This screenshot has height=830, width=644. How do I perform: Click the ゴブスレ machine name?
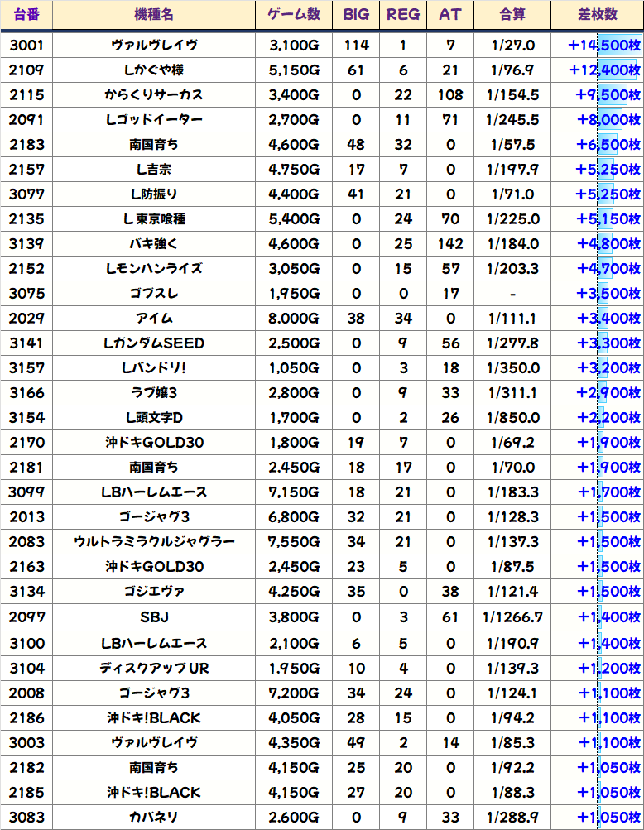coord(154,294)
